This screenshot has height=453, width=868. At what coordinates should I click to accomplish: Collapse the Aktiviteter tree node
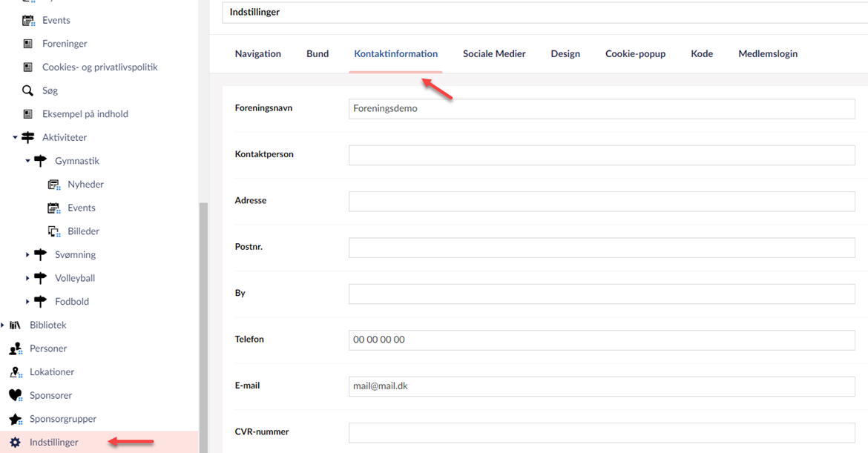(15, 138)
